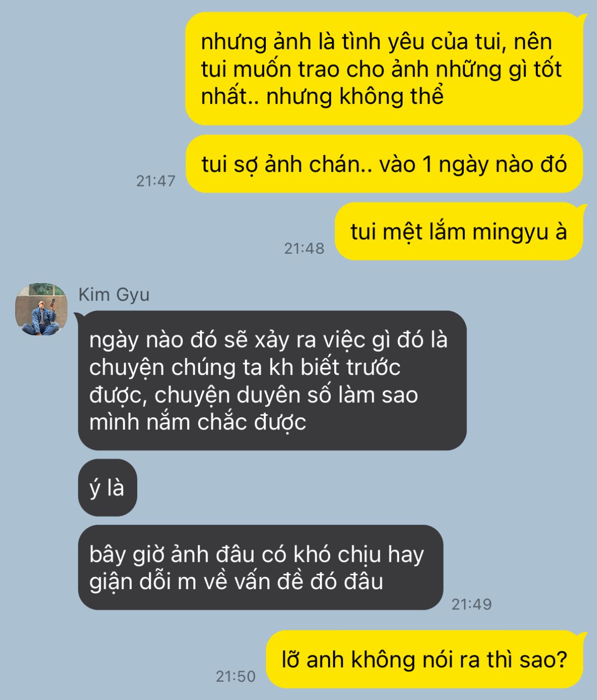This screenshot has width=597, height=700.
Task: Select the message "tui mệt lắm mingyu à"
Action: 459,231
